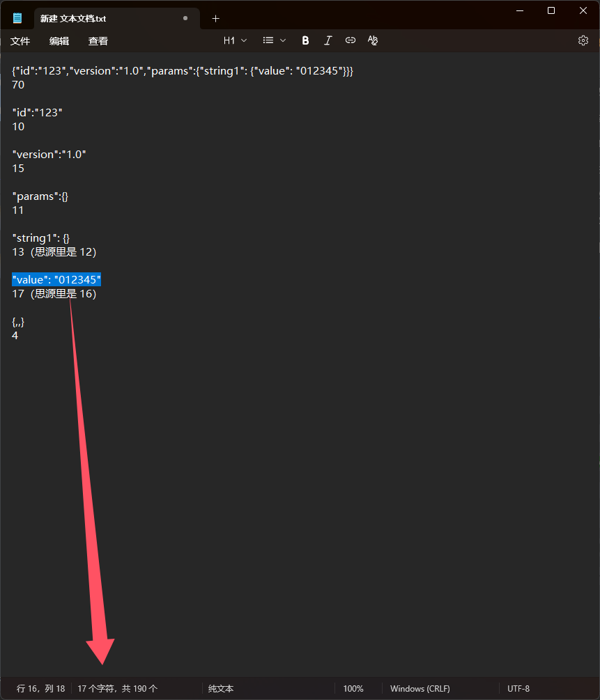
Task: Open the 文件 menu
Action: tap(20, 41)
